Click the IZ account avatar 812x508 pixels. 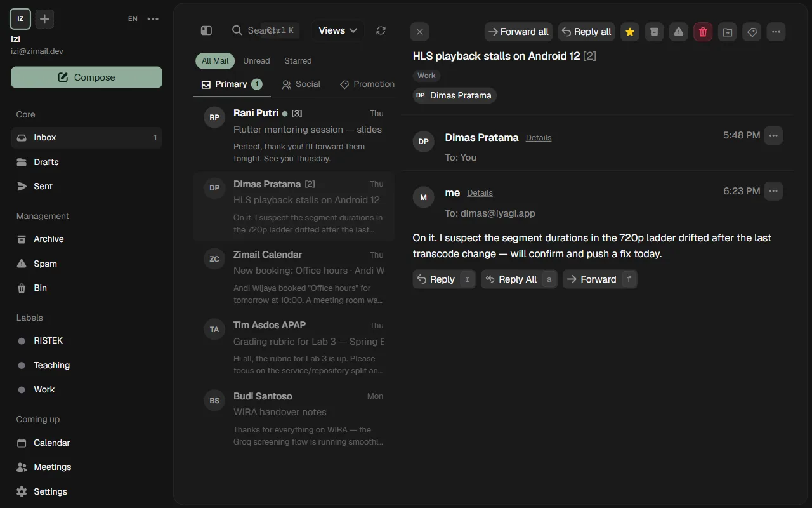[20, 19]
